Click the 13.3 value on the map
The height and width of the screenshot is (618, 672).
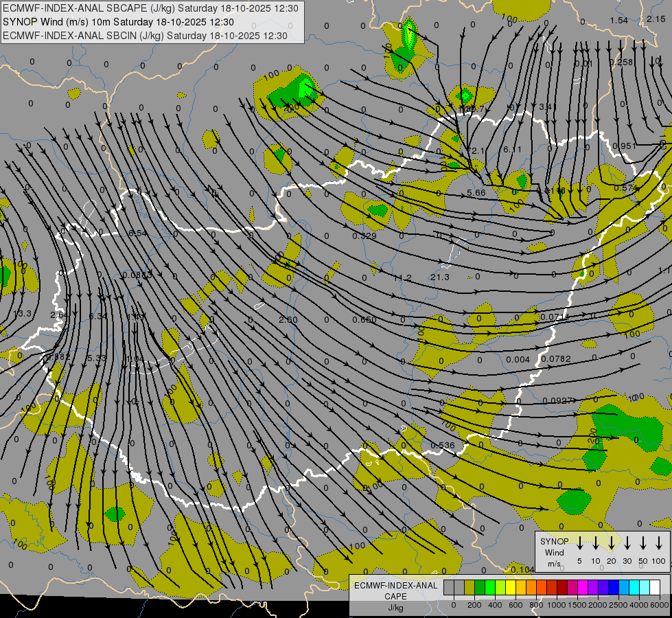pos(22,314)
